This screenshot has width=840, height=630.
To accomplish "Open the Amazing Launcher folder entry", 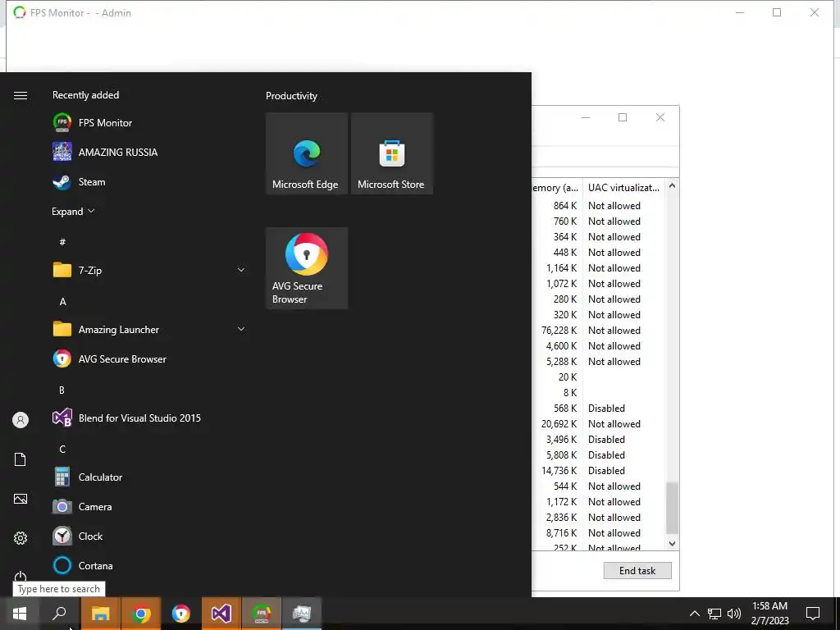I will 149,330.
